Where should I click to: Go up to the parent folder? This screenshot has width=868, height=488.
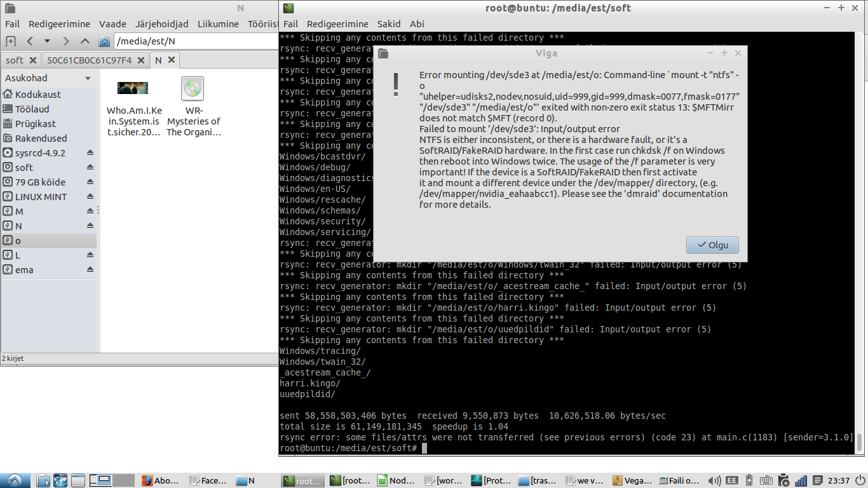click(85, 41)
